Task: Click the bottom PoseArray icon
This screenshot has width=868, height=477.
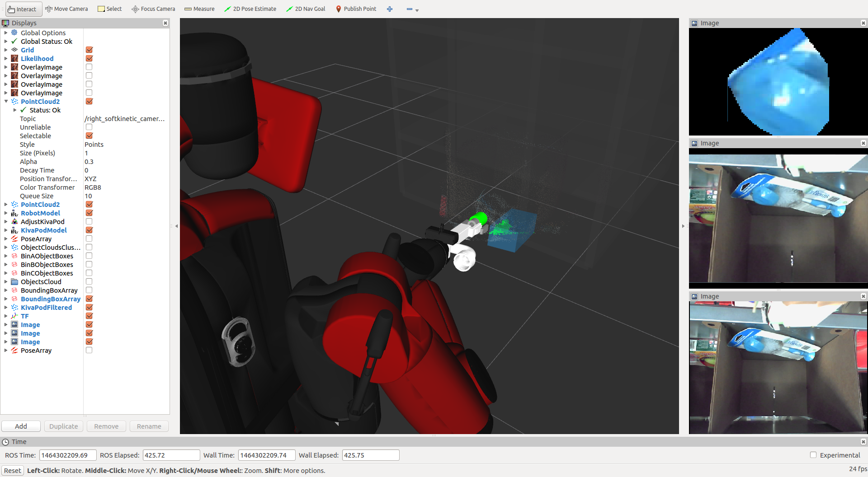Action: (x=14, y=350)
